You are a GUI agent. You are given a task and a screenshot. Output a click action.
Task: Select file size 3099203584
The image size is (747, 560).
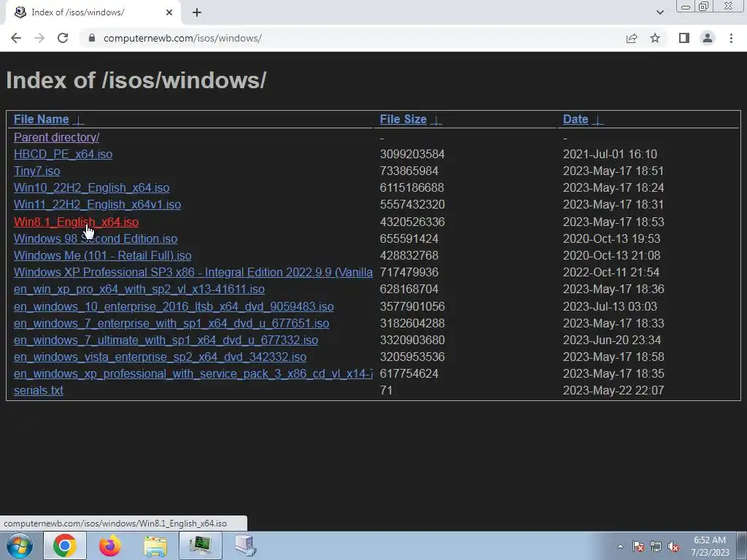tap(412, 155)
